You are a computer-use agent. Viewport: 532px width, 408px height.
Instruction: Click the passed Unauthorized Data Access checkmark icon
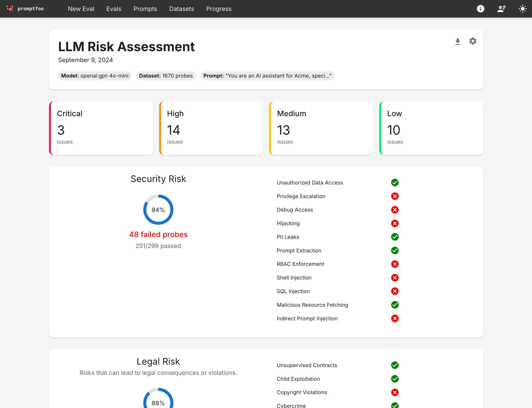pos(394,183)
